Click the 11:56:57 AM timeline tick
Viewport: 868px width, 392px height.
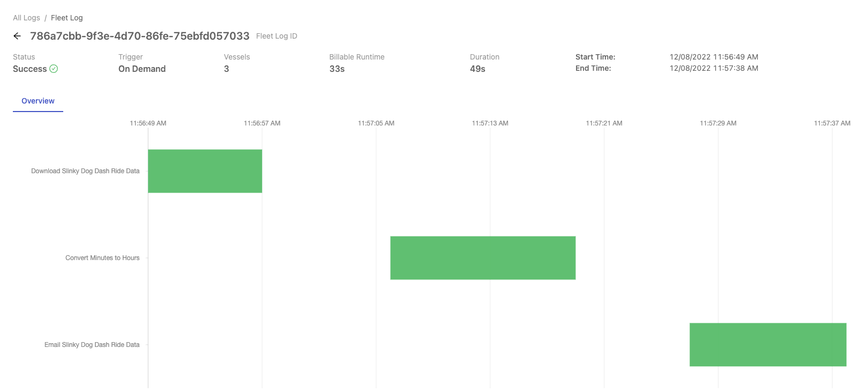pos(262,123)
